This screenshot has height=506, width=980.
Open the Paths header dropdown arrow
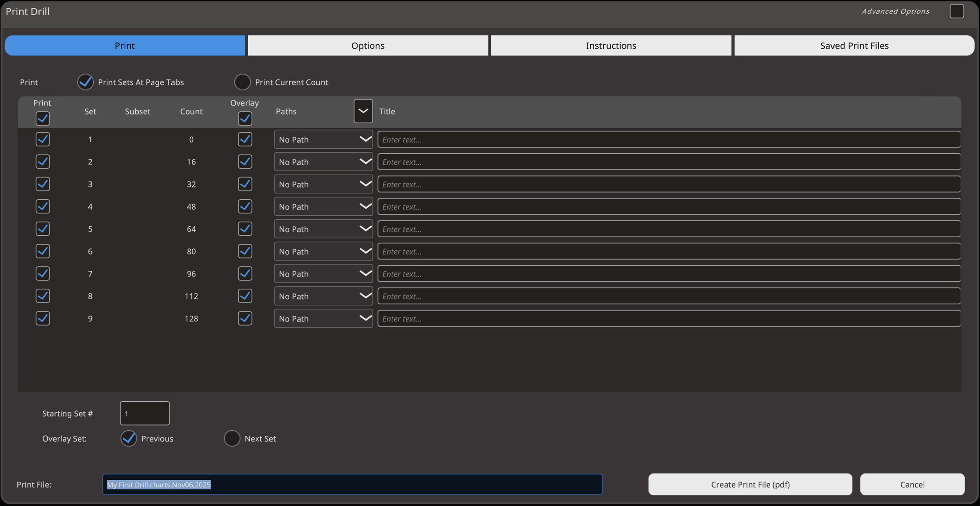point(363,111)
